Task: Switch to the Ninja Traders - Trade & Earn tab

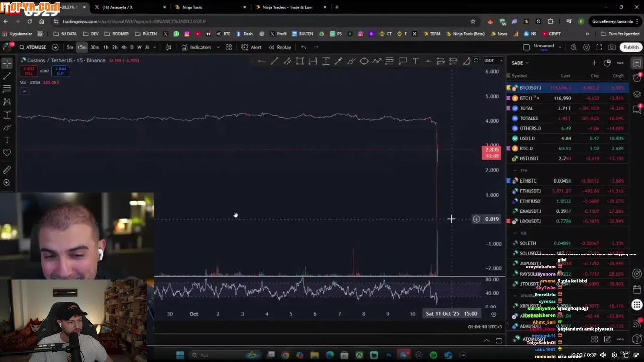Action: [x=291, y=7]
